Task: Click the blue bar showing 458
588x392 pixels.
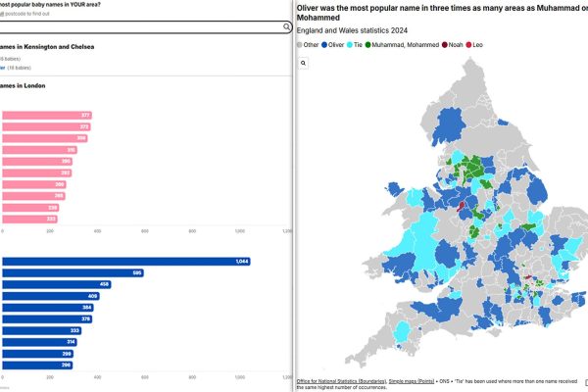Action: [x=57, y=284]
